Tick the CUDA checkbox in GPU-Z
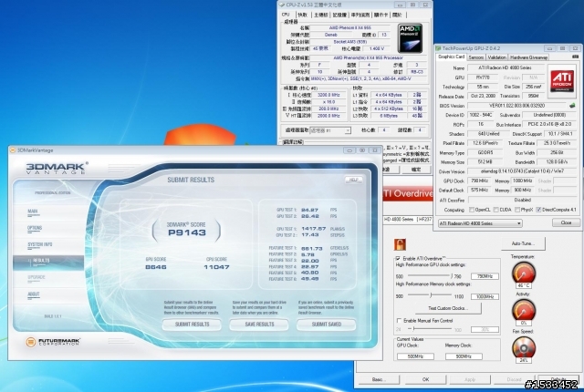The image size is (584, 392). (x=495, y=210)
